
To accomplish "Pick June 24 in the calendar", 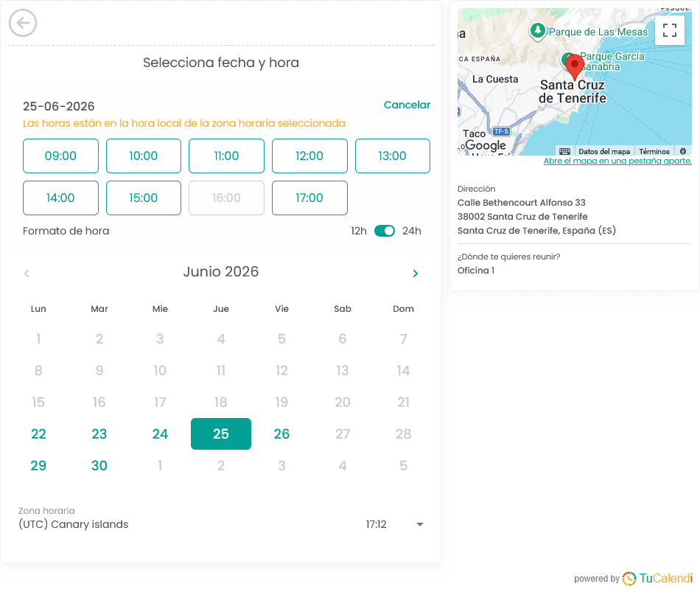I will click(160, 433).
